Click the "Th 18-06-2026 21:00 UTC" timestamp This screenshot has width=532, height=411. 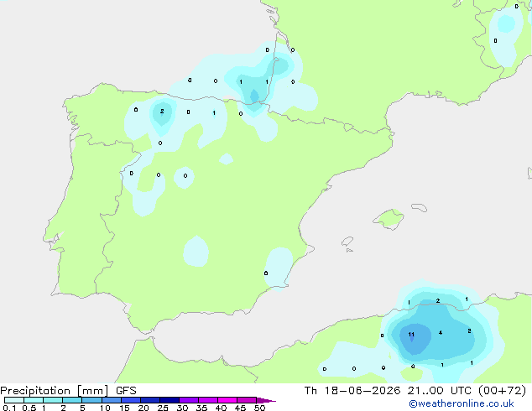[389, 391]
